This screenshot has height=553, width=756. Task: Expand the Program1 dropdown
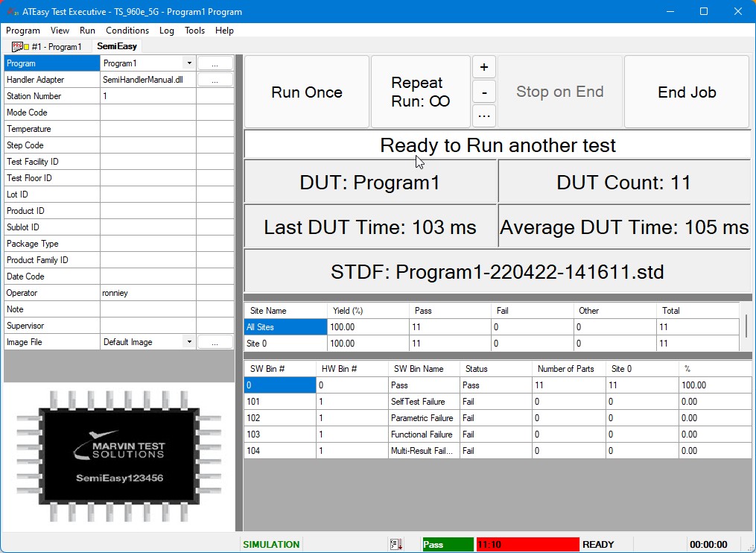pos(189,63)
